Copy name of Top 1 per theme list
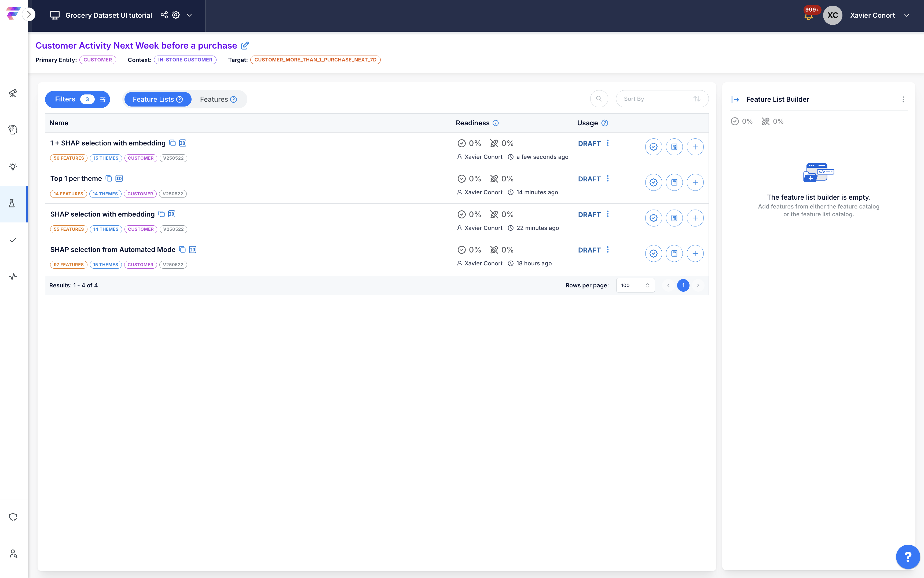 (109, 178)
